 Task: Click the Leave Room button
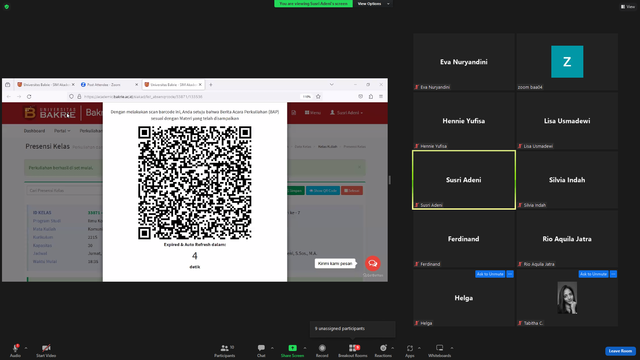(620, 351)
